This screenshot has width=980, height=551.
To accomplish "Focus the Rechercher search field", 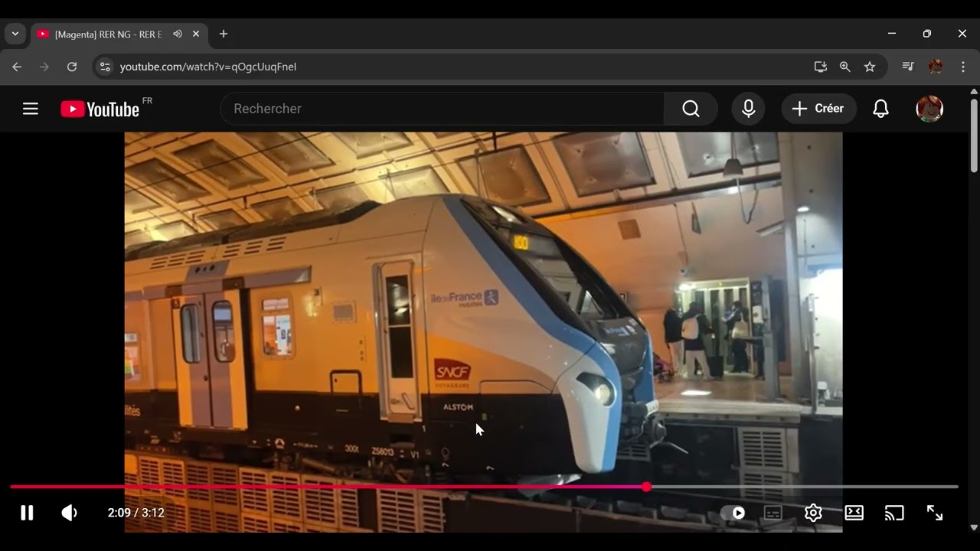I will point(442,109).
